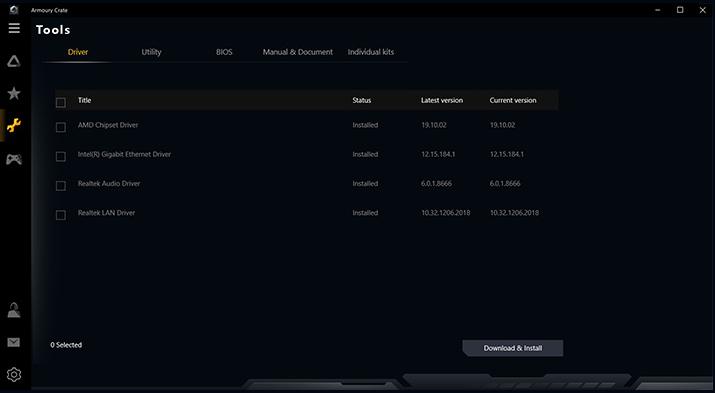Open the gear Settings icon in the sidebar
Viewport: 715px width, 393px height.
tap(14, 374)
